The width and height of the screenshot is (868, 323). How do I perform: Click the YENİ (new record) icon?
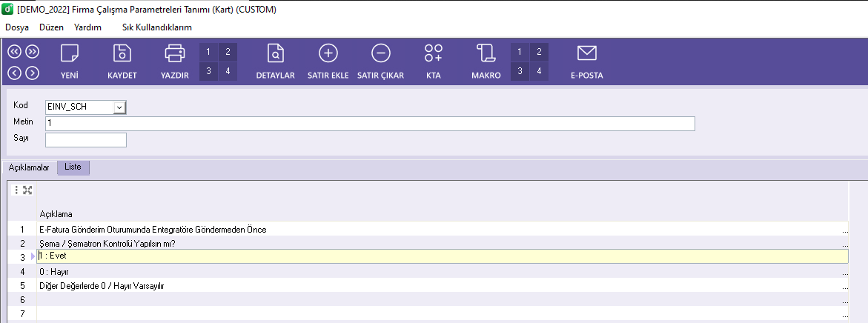[x=70, y=54]
